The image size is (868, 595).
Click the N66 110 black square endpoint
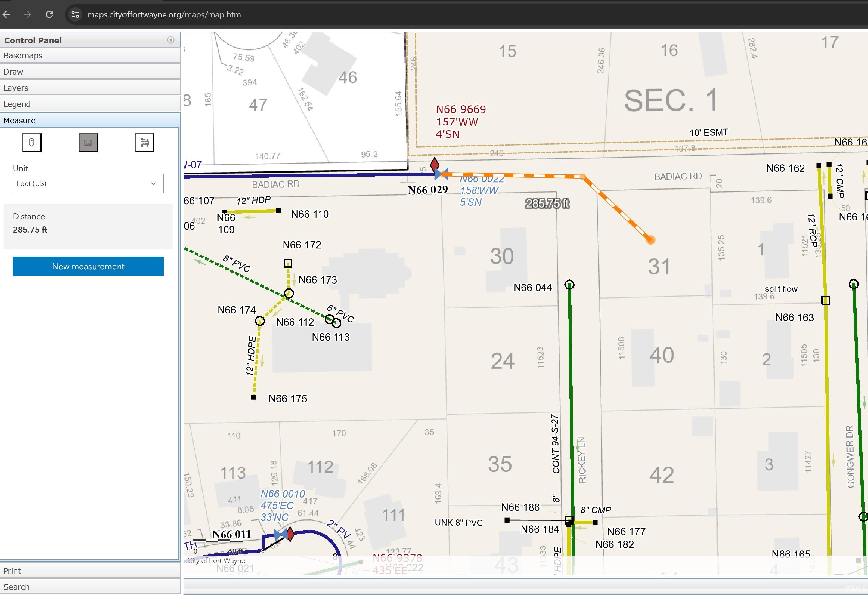278,211
